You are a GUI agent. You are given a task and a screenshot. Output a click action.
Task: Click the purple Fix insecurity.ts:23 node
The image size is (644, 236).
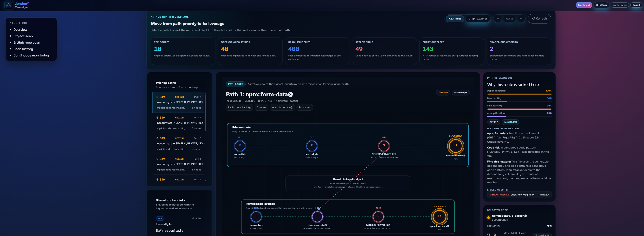tap(317, 216)
